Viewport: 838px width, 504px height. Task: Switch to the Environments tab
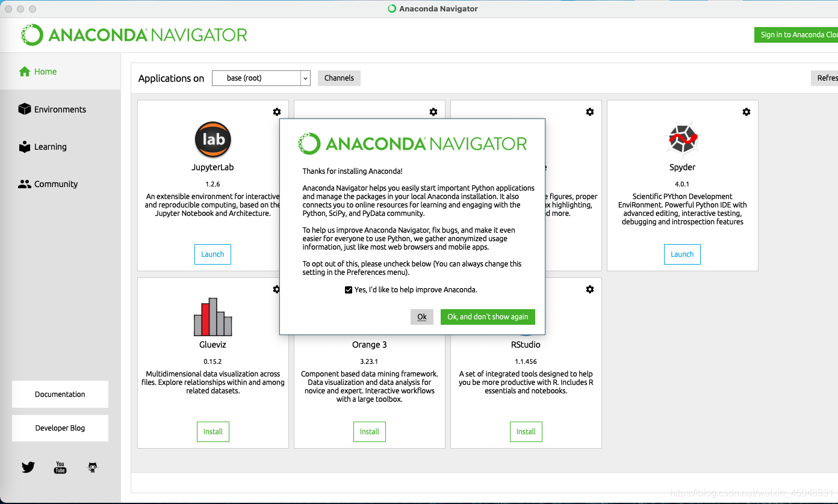(60, 109)
